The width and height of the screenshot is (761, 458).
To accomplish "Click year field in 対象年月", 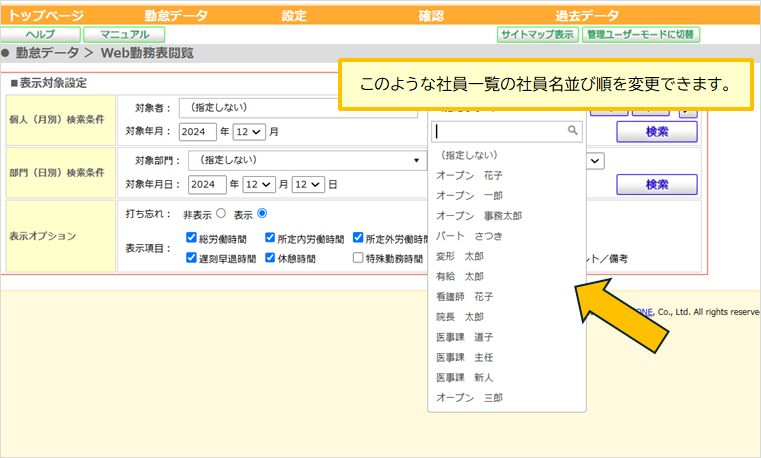I will pyautogui.click(x=198, y=131).
